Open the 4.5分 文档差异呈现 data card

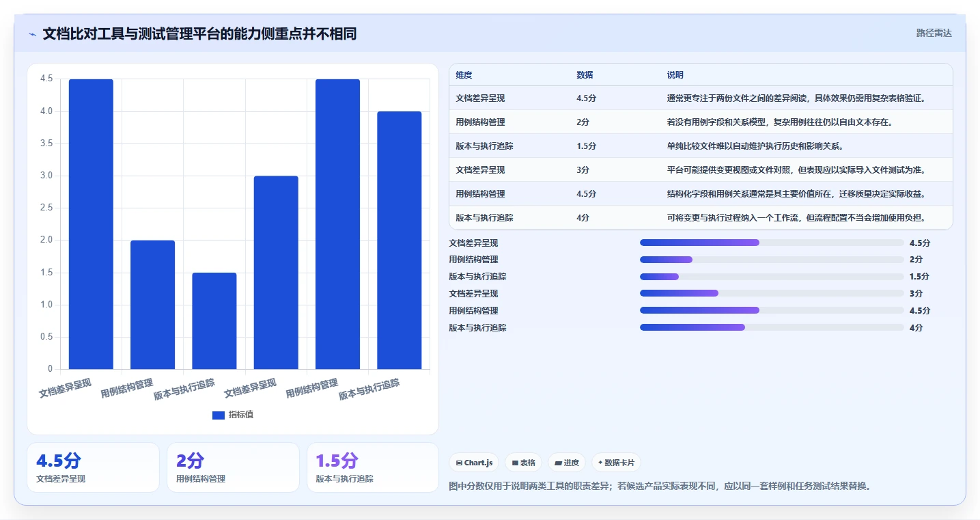[x=93, y=467]
